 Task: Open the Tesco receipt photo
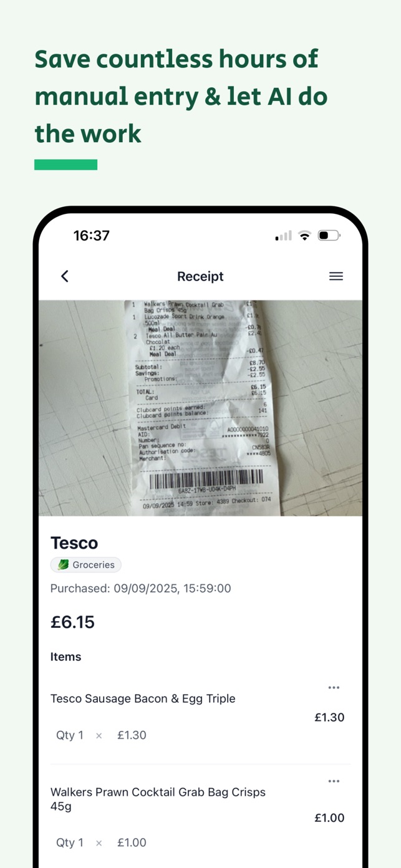click(x=200, y=408)
